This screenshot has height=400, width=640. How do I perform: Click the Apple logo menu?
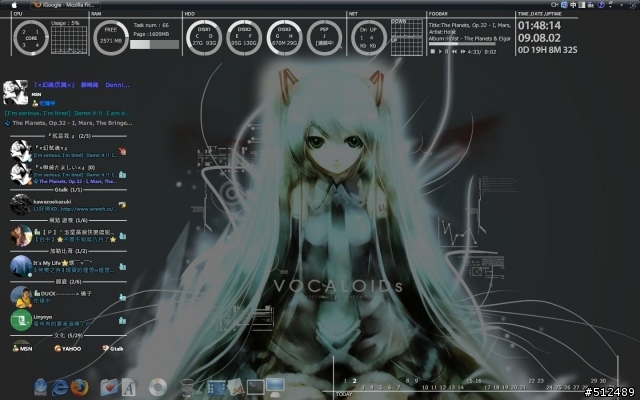pos(14,5)
